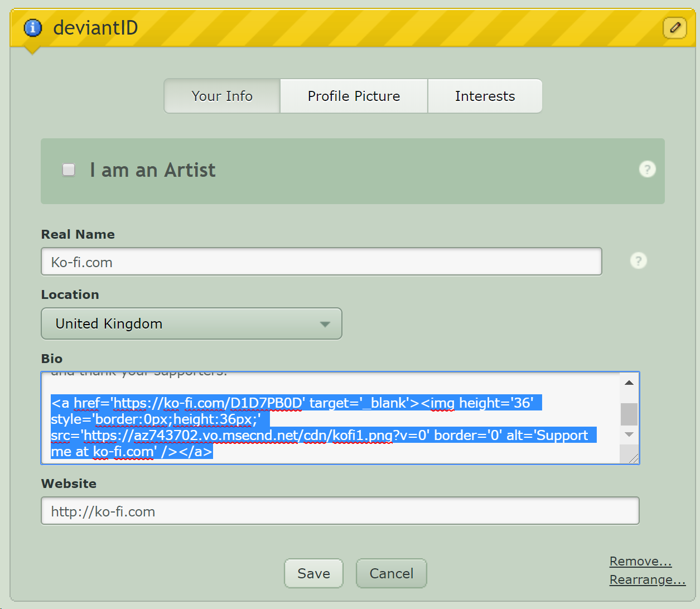The height and width of the screenshot is (609, 700).
Task: Click the pencil edit icon in the header
Action: (675, 28)
